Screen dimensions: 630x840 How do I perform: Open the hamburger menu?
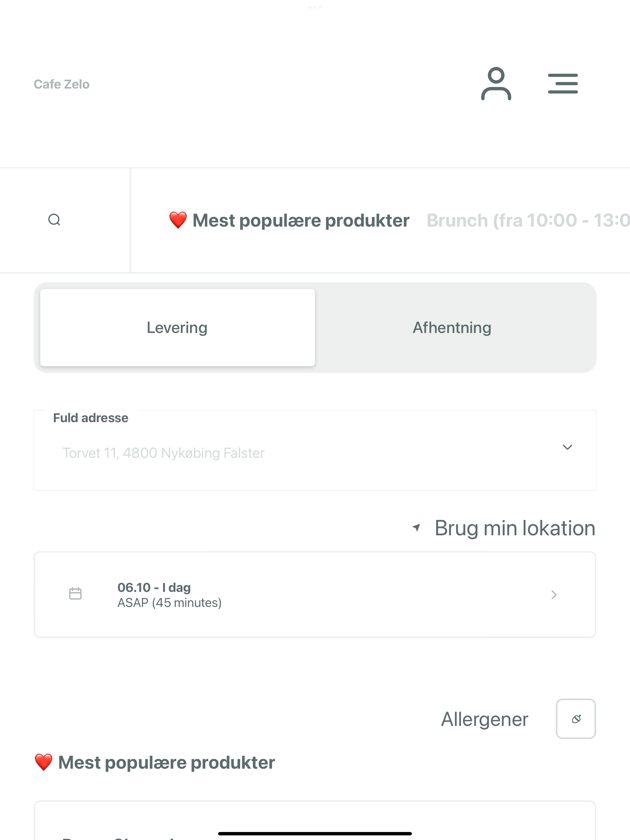563,84
